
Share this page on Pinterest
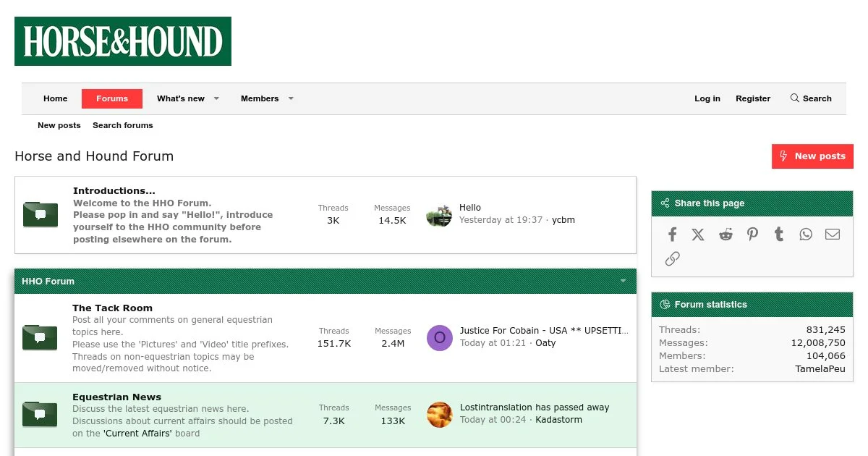752,235
